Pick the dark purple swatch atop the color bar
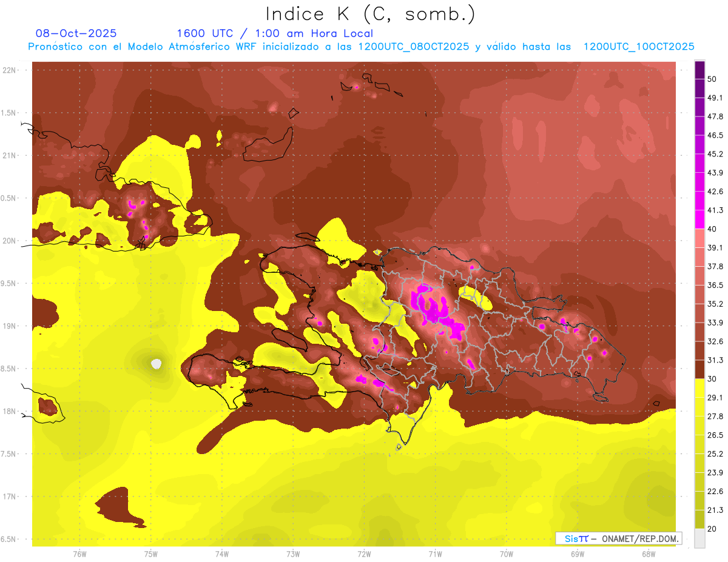This screenshot has height=562, width=728. pyautogui.click(x=699, y=69)
